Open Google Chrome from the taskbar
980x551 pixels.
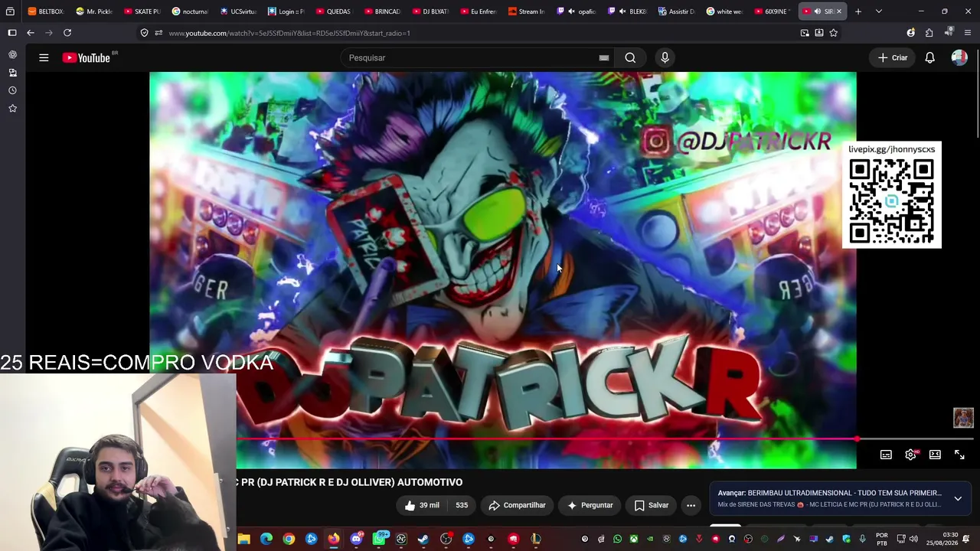coord(289,539)
